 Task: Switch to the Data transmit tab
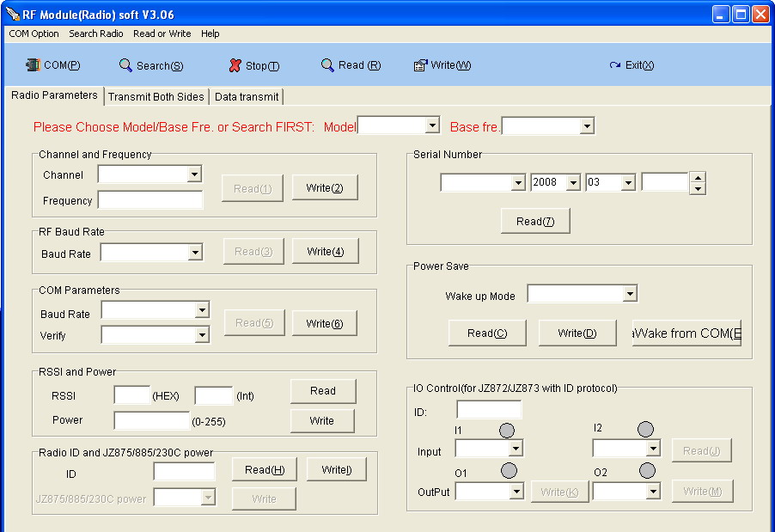(x=246, y=97)
